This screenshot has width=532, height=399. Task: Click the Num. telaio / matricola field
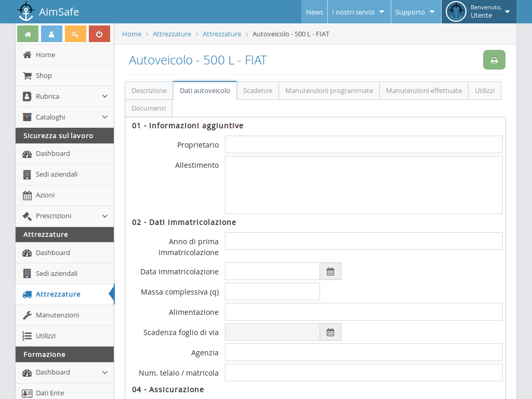(x=364, y=373)
